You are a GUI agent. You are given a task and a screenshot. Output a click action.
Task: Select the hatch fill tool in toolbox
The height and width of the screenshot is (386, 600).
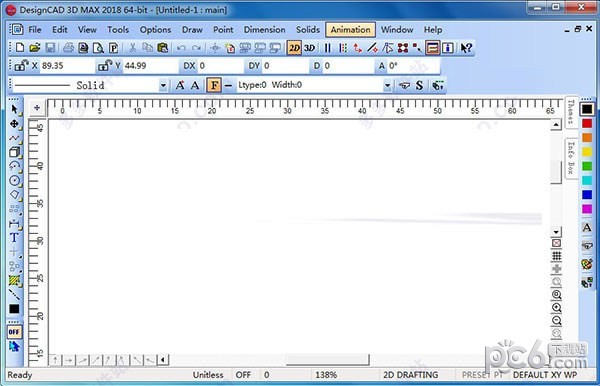click(15, 281)
